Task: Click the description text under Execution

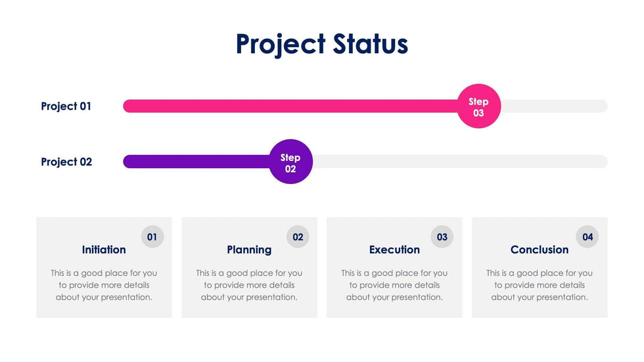Action: (x=394, y=285)
